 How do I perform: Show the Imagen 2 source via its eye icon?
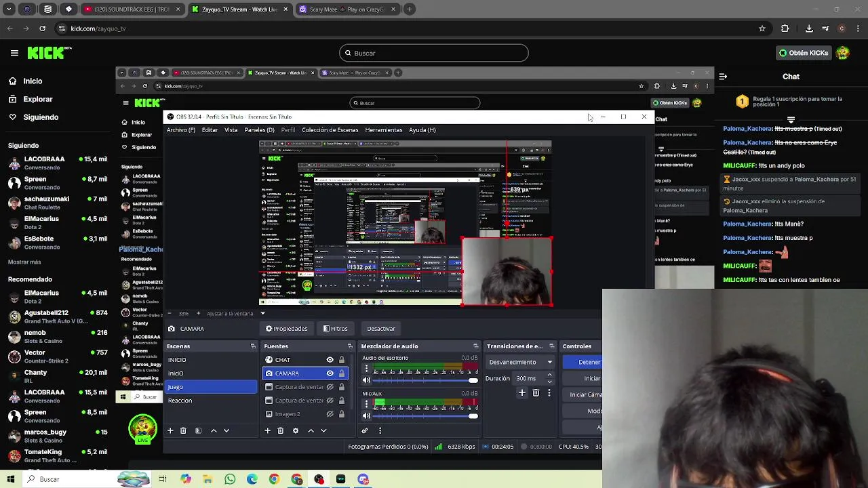coord(330,414)
